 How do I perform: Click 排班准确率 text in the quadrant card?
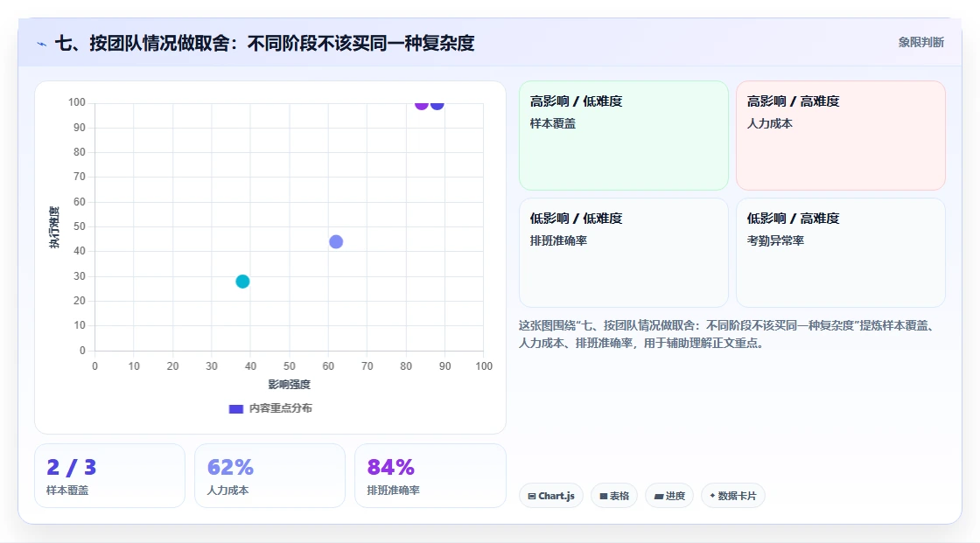pyautogui.click(x=558, y=240)
